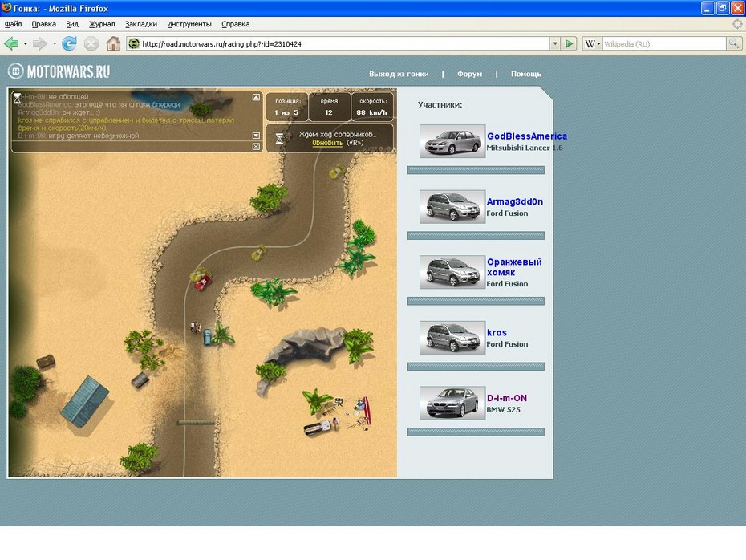
Task: Open kros player profile link
Action: click(x=497, y=333)
